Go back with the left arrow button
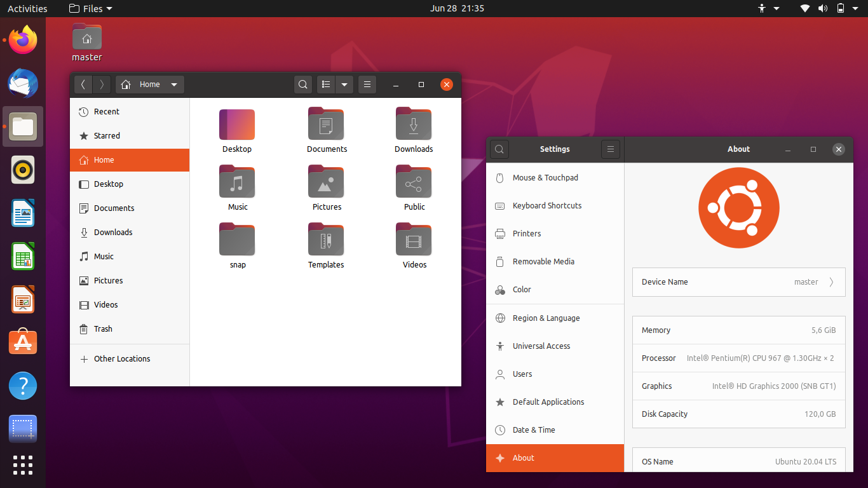Viewport: 868px width, 488px height. 83,85
